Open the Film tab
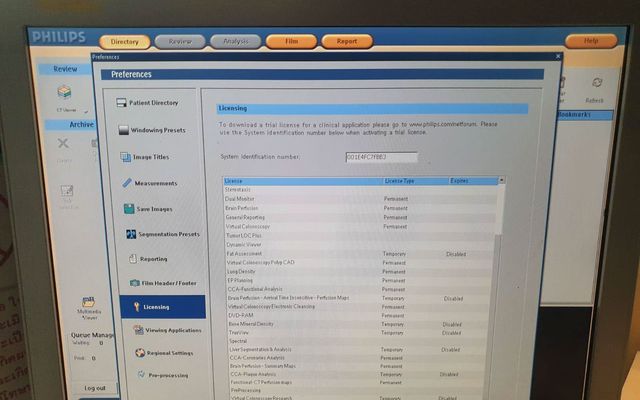Screen dimensions: 640x400 click(291, 41)
